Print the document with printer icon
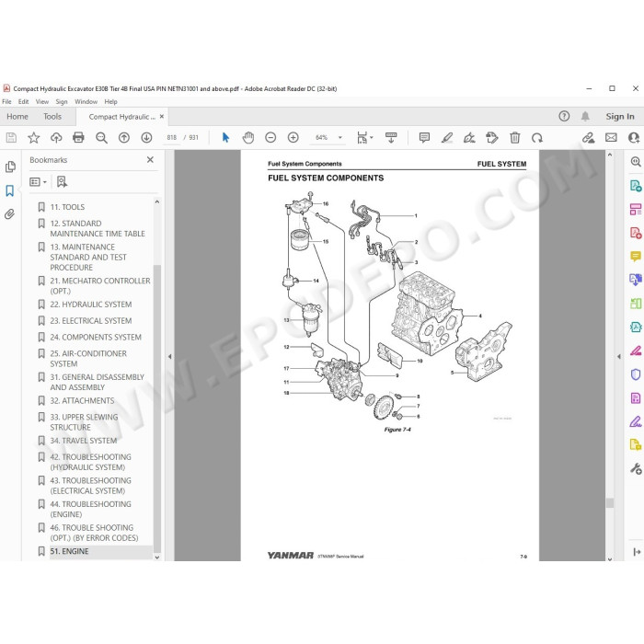644x644 pixels. tap(78, 137)
